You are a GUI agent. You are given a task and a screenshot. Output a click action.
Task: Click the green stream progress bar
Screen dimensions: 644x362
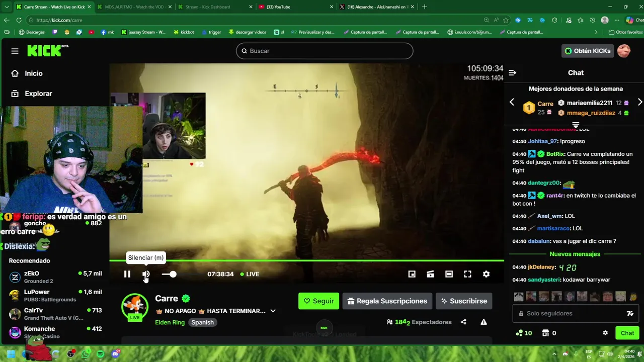click(x=306, y=260)
